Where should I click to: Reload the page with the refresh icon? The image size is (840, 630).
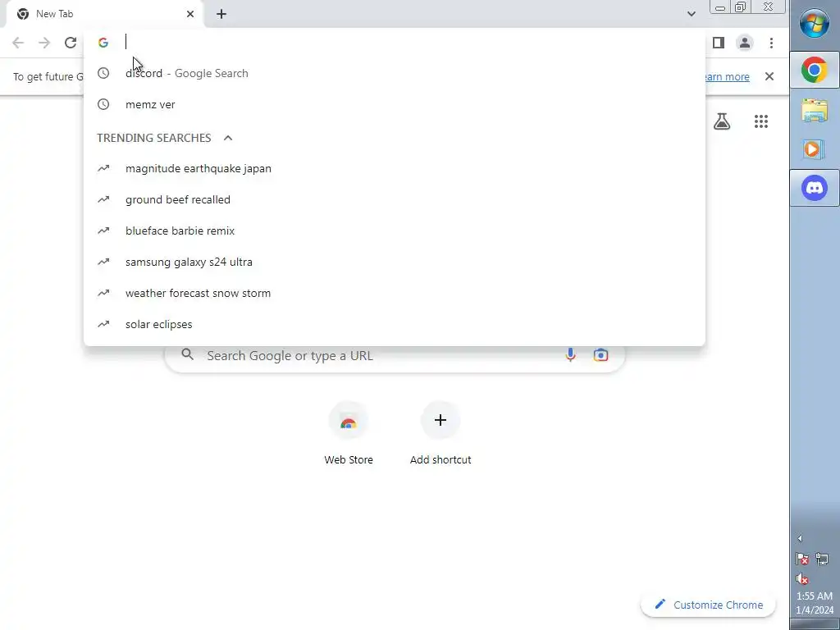coord(71,43)
